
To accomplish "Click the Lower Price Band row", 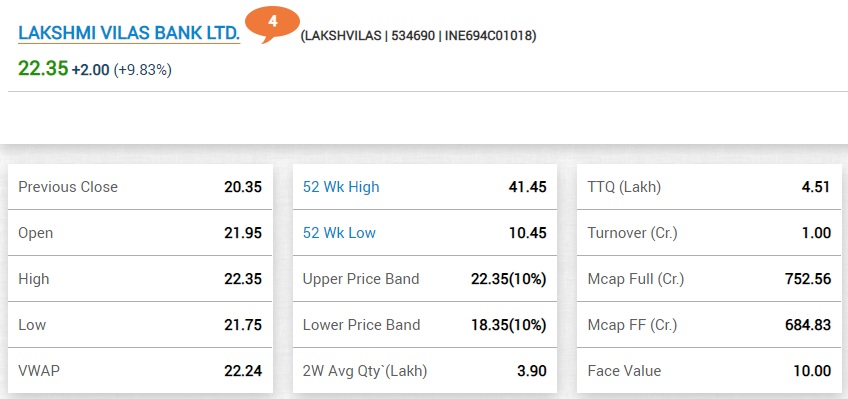I will point(425,325).
